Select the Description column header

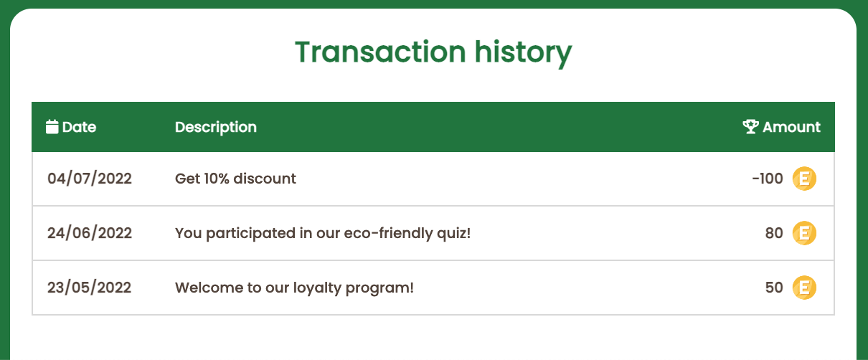point(216,127)
